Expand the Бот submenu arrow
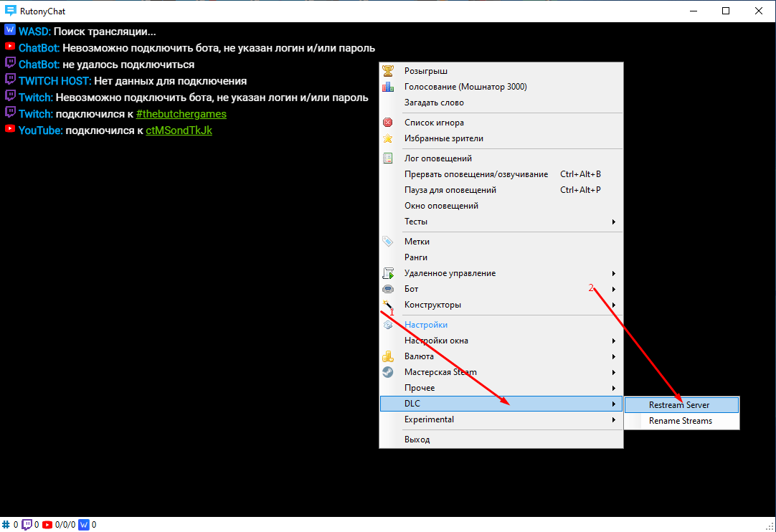This screenshot has width=776, height=532. pos(614,289)
